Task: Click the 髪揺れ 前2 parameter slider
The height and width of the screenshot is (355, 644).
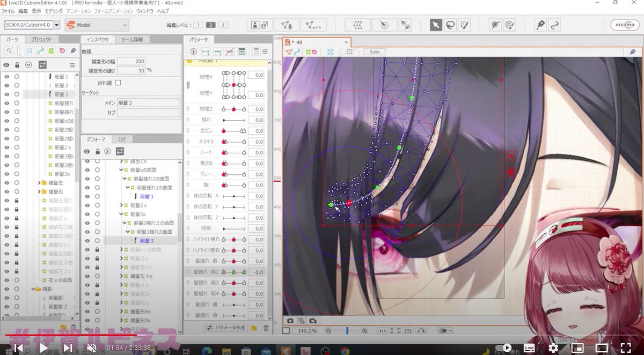Action: click(233, 272)
